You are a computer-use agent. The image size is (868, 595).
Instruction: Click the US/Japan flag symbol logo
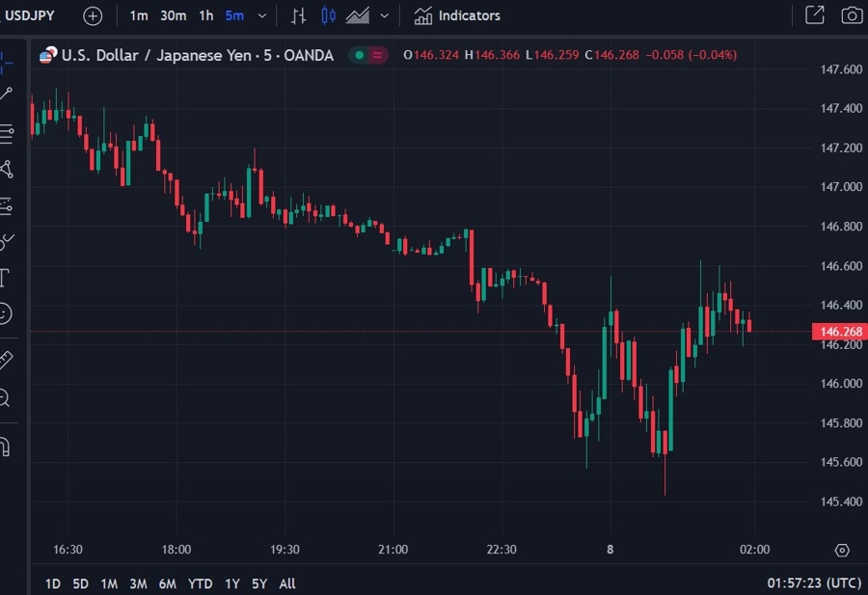[x=48, y=55]
